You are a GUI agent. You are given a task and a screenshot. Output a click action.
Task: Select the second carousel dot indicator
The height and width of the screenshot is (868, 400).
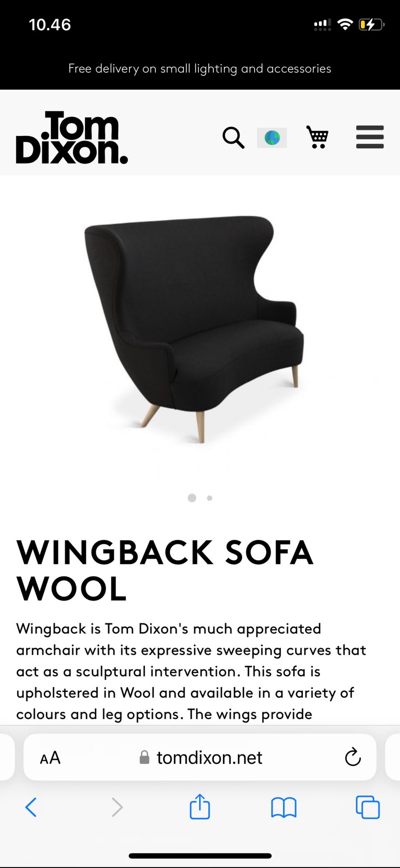(210, 498)
